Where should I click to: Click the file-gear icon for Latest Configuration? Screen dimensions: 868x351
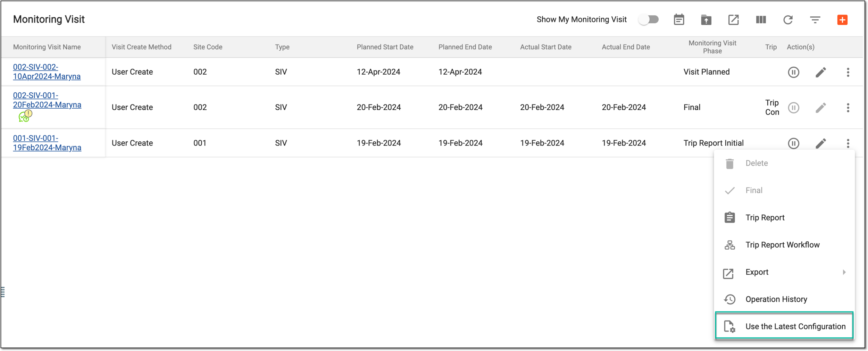click(729, 327)
